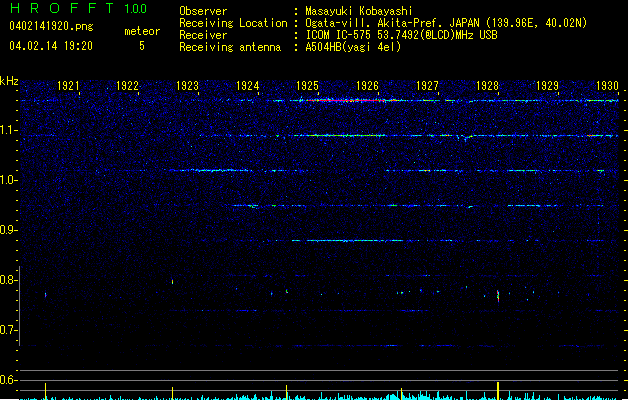Click the 'Receiver' field label
This screenshot has height=400, width=629.
coord(203,35)
